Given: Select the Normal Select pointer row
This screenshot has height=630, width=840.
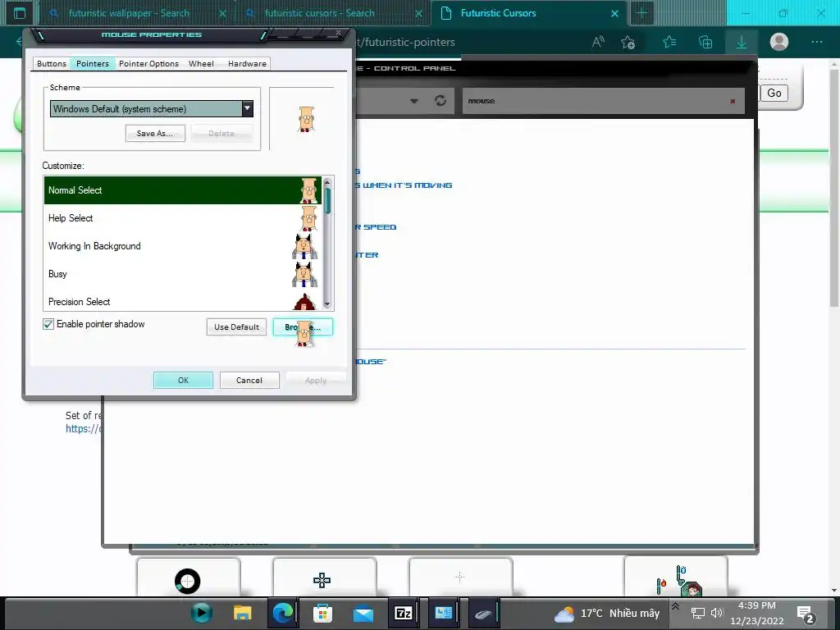Looking at the screenshot, I should tap(183, 190).
